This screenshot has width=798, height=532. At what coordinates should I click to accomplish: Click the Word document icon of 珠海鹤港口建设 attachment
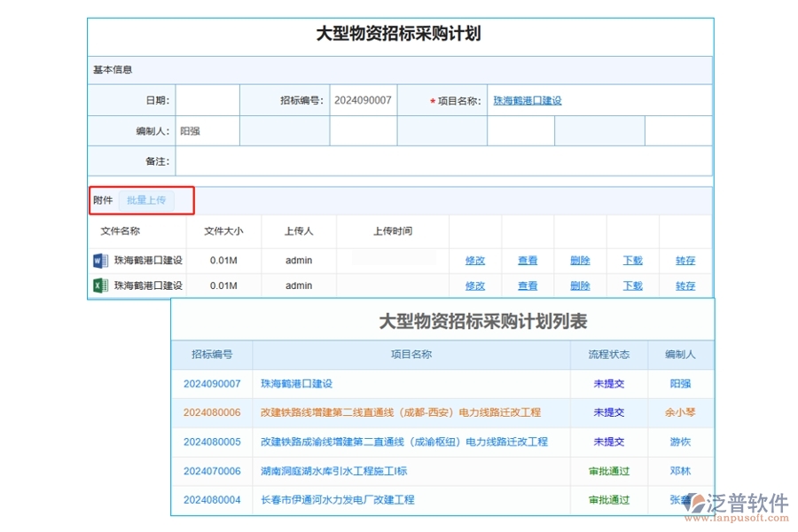[x=99, y=260]
